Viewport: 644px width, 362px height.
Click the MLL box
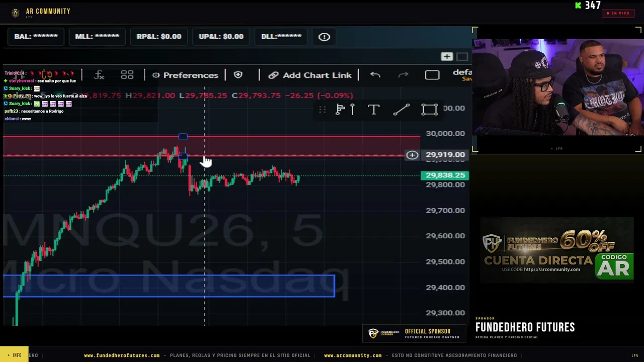point(97,37)
